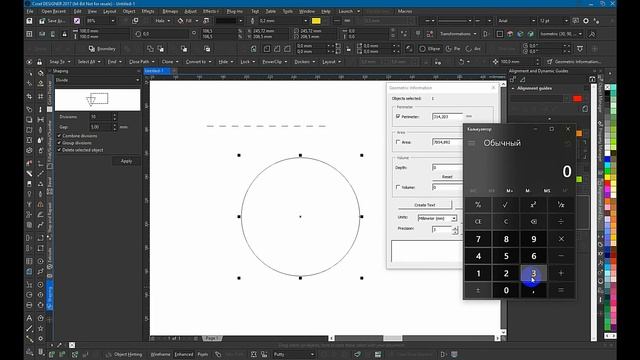Click the Arc mode button in the property bar

[473, 49]
